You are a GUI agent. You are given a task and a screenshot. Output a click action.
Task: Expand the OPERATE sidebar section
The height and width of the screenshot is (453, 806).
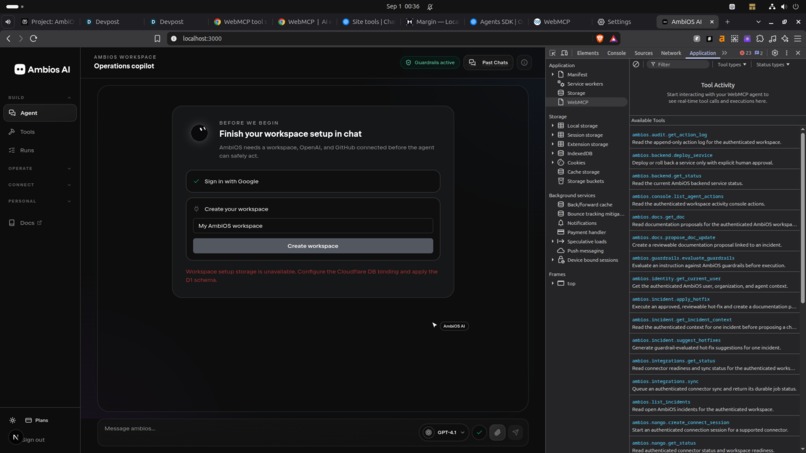(x=40, y=169)
